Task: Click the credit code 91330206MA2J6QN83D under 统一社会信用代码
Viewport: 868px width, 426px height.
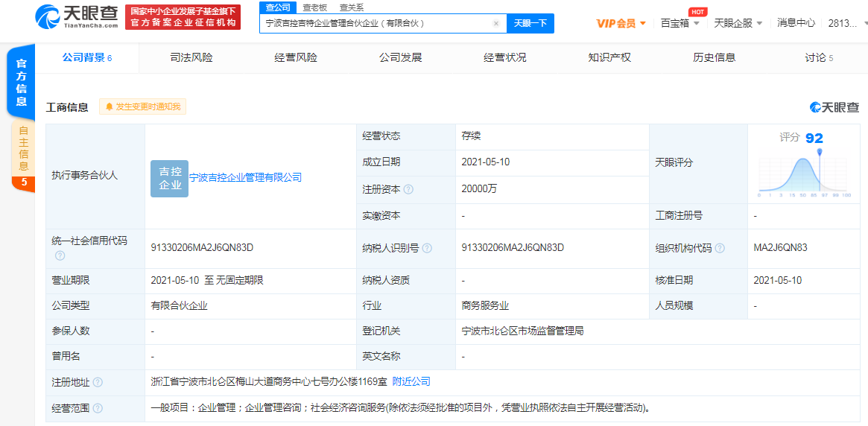Action: point(202,248)
